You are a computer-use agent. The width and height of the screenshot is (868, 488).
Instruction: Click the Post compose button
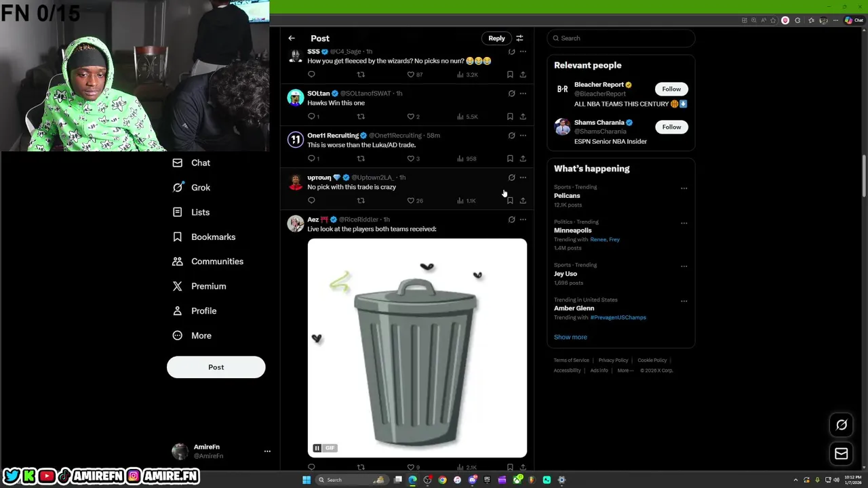(216, 367)
